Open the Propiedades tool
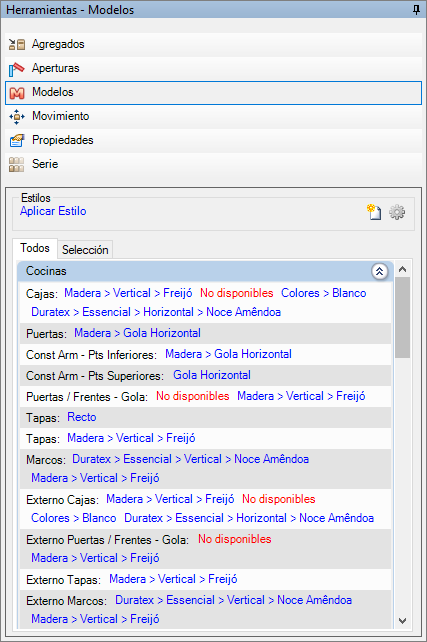The height and width of the screenshot is (642, 427). tap(213, 140)
